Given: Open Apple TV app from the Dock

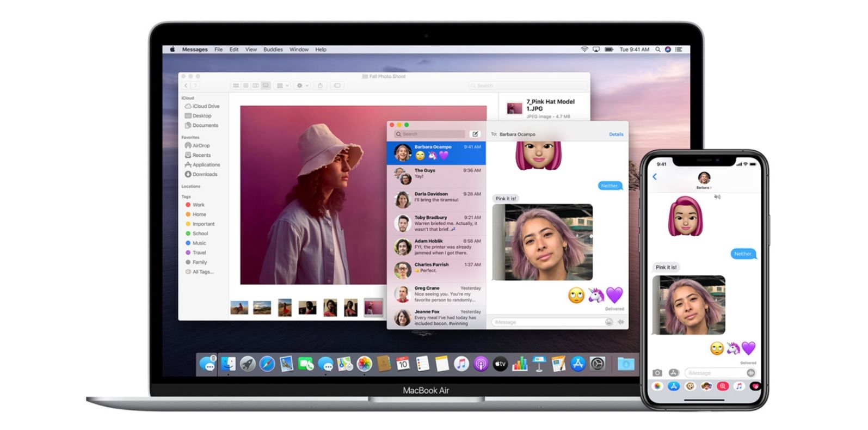Looking at the screenshot, I should [500, 364].
